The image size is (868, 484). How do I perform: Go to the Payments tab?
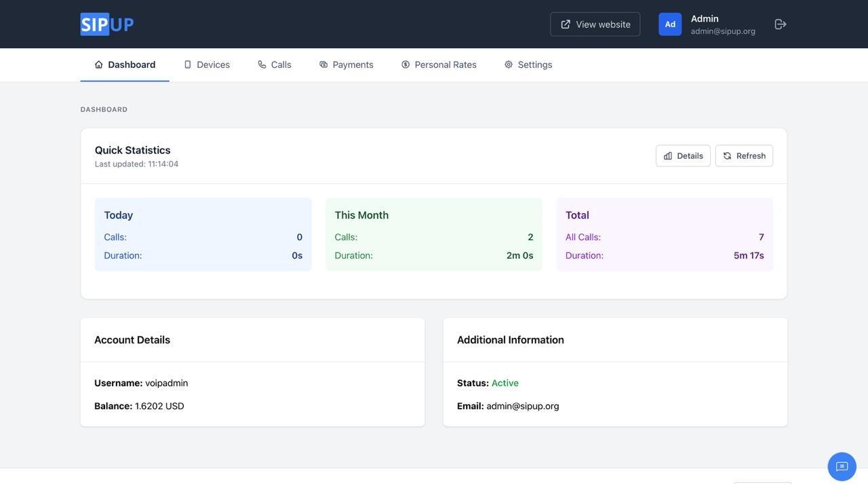353,64
